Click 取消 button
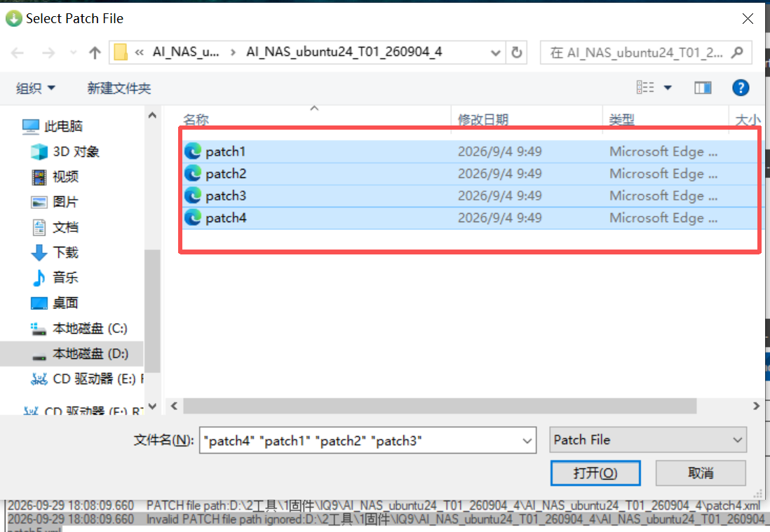 [701, 473]
